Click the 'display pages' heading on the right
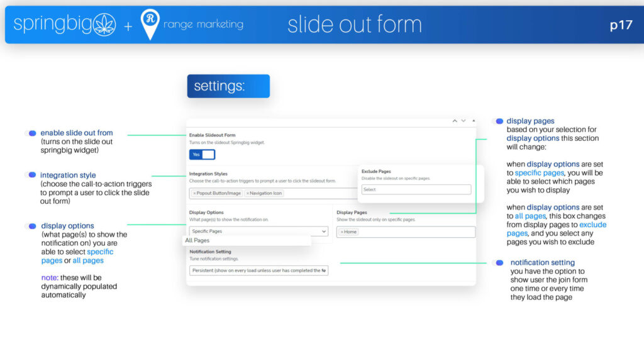Image resolution: width=644 pixels, height=363 pixels. click(x=530, y=121)
